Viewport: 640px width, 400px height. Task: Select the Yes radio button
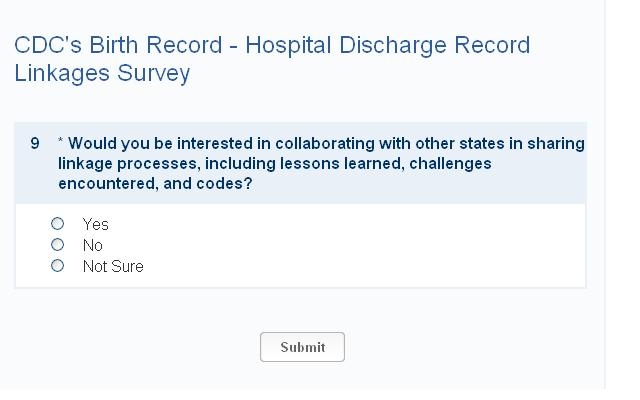(x=57, y=224)
